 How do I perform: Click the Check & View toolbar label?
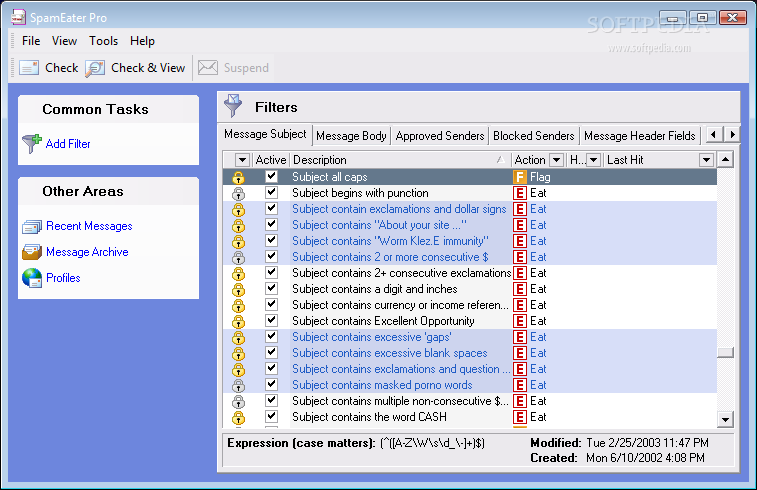[x=148, y=68]
